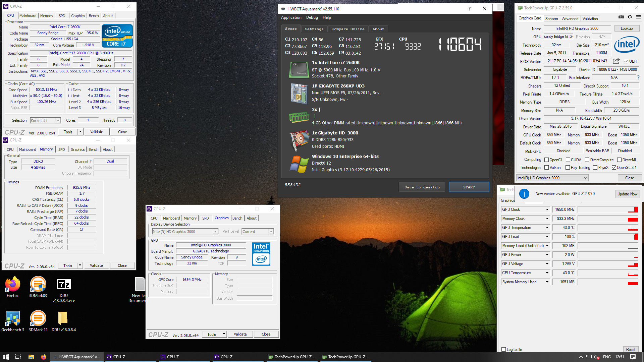Open Windows Start menu
The image size is (644, 362).
tap(6, 357)
